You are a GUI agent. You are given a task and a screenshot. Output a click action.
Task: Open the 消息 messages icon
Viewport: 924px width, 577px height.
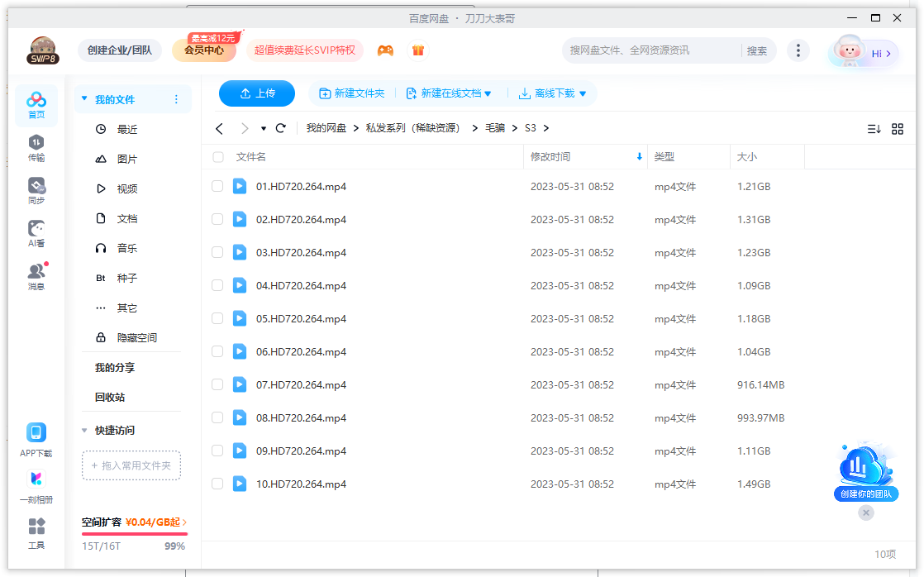pos(36,277)
